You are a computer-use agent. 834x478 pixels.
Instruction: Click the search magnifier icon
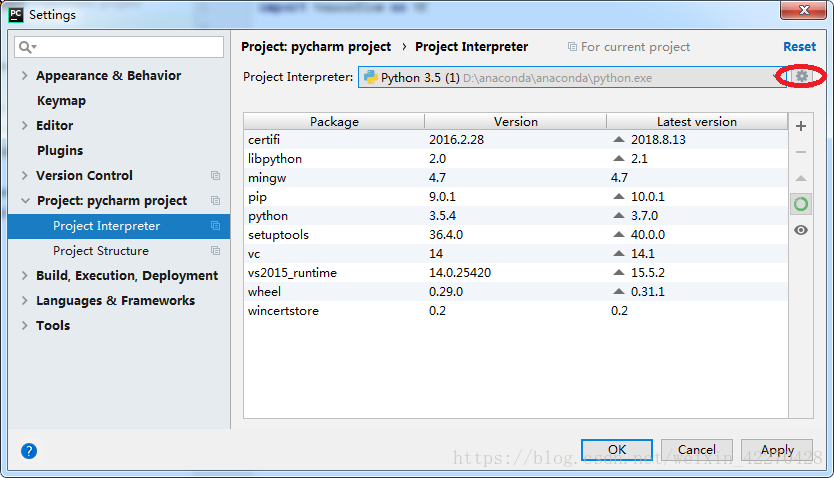pos(27,47)
